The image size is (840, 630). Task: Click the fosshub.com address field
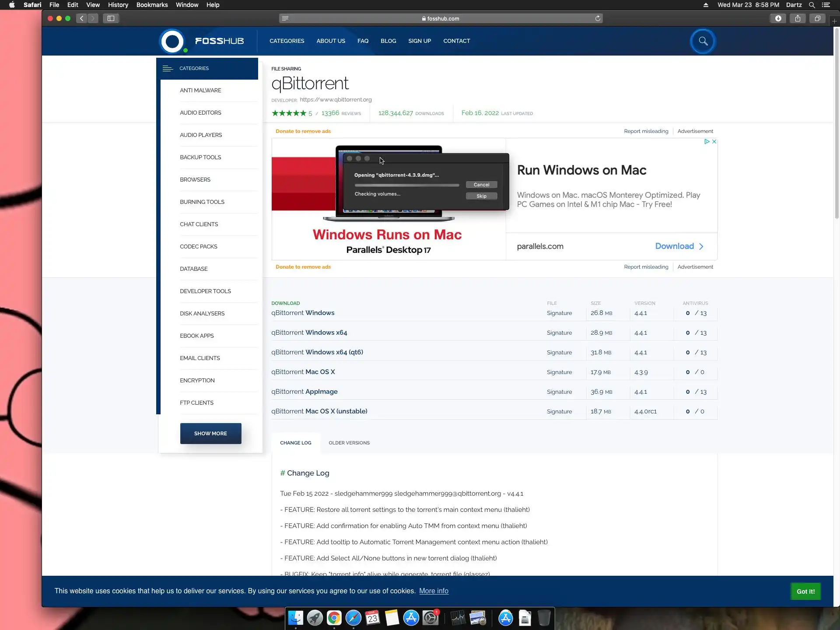[441, 18]
